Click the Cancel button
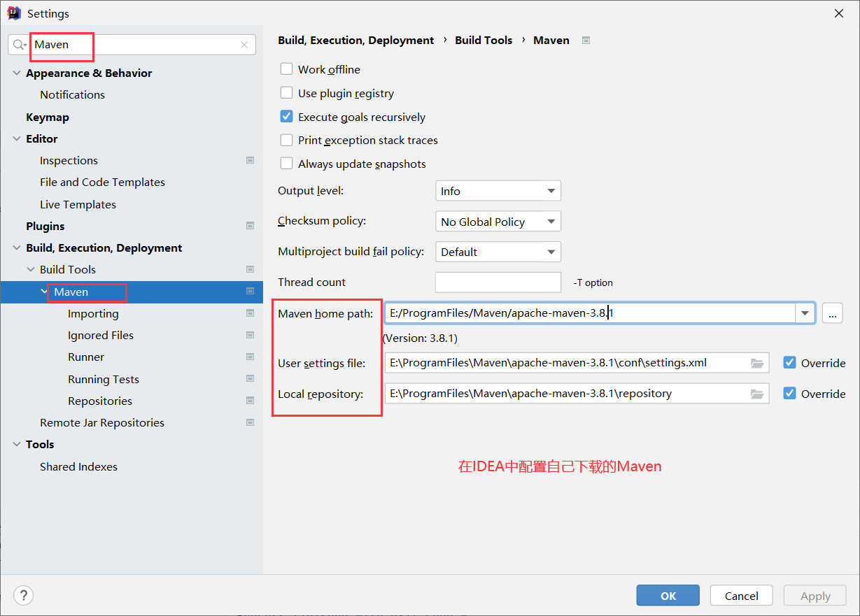This screenshot has width=860, height=616. [742, 596]
